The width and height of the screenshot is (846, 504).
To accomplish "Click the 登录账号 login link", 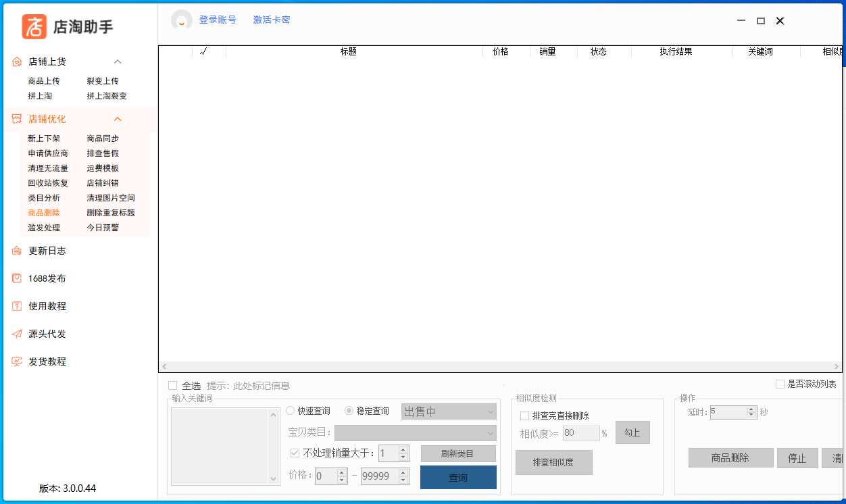I will [218, 20].
